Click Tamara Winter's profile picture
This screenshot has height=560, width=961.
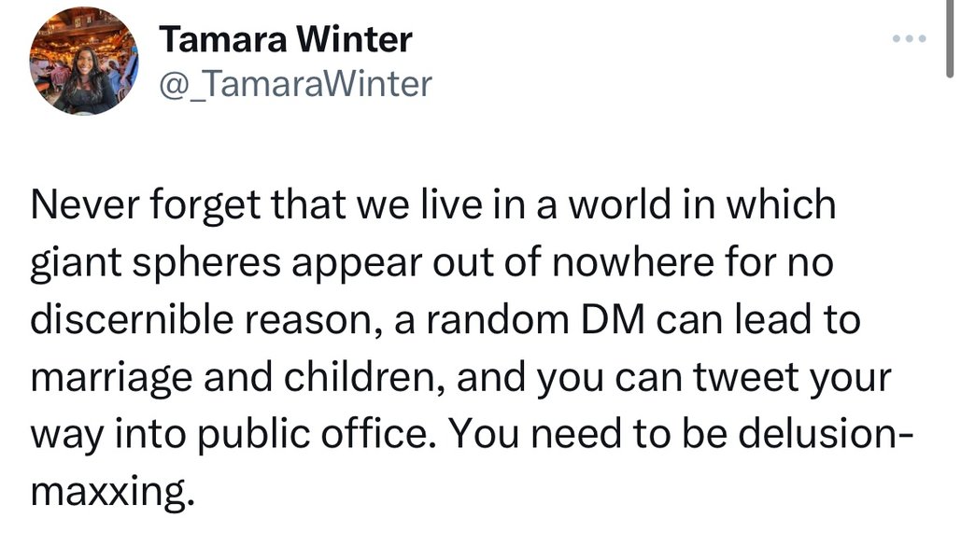point(84,61)
